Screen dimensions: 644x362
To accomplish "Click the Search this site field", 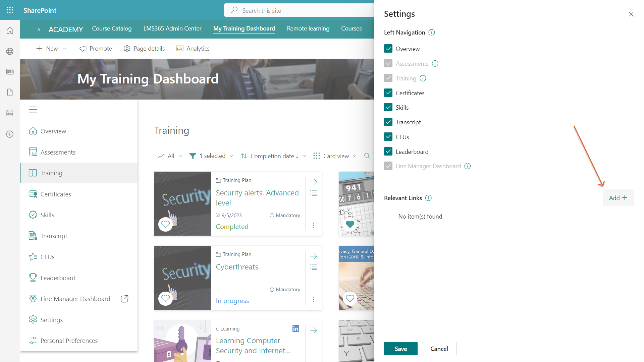I will pos(299,10).
